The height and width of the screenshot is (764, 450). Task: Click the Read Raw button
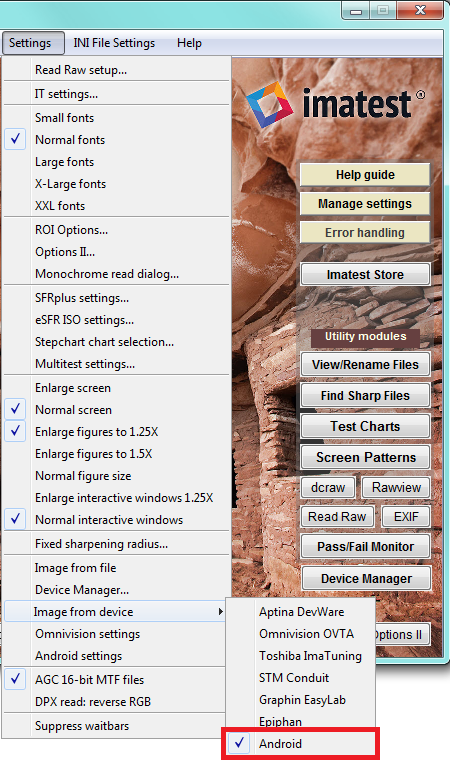337,516
